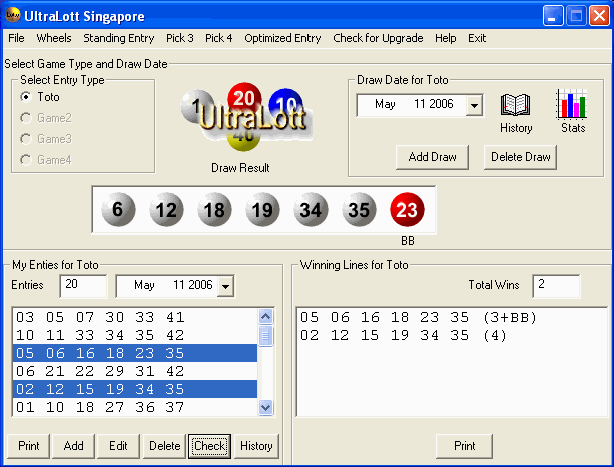Open the Pick 4 menu
614x467 pixels.
[x=219, y=38]
